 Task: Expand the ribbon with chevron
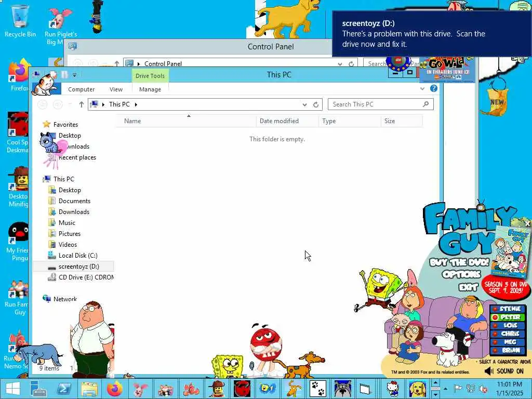coord(422,88)
